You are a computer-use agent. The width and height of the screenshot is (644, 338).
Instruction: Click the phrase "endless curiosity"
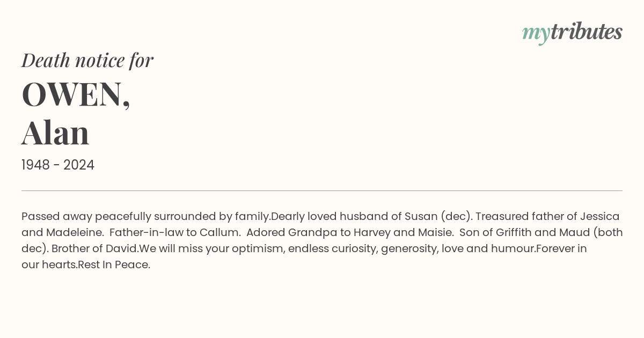tap(332, 249)
